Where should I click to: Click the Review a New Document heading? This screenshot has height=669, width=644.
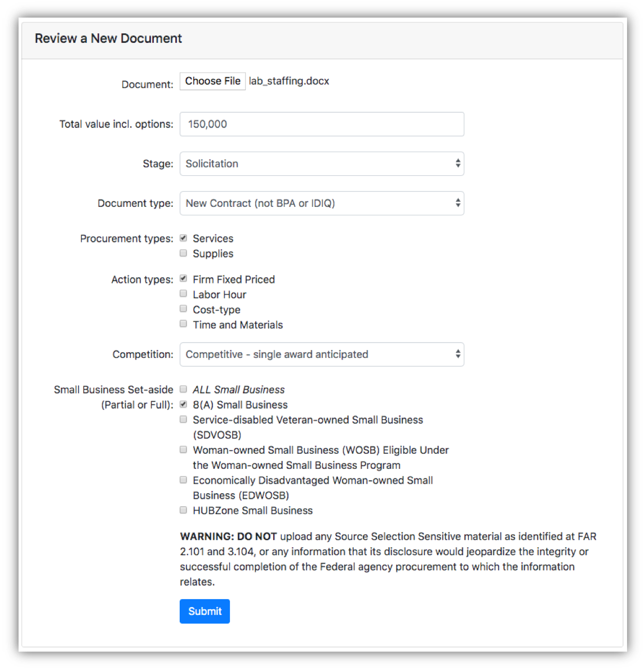point(108,38)
